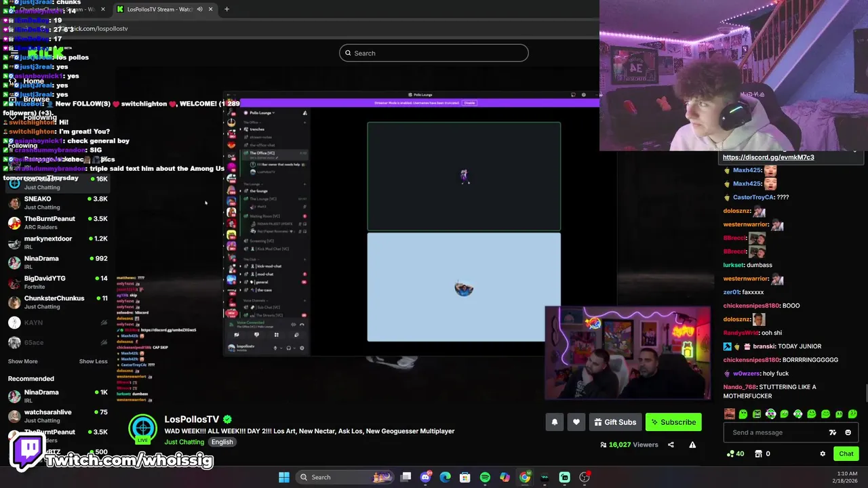Open watchsarahlive in Recommended list
Viewport: 868px width, 488px height.
click(x=58, y=415)
